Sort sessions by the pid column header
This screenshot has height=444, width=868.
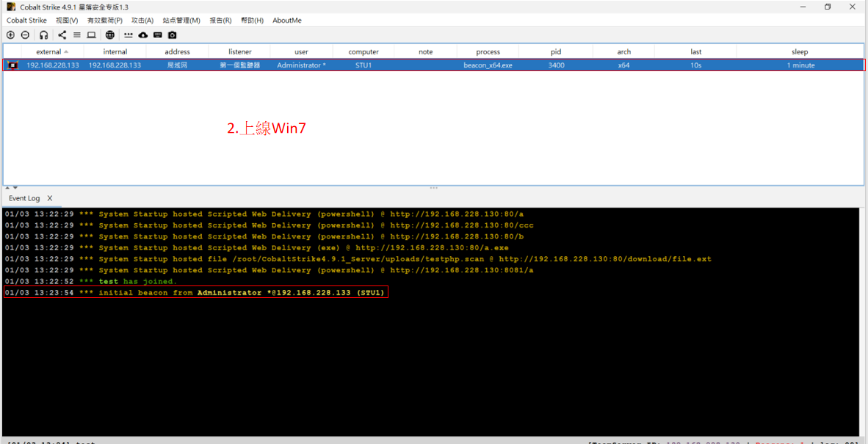(556, 52)
